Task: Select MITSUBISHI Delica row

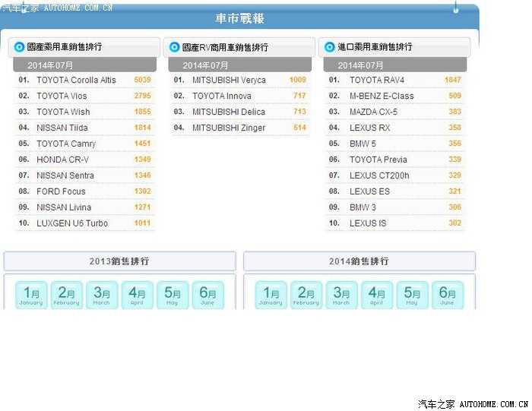Action: (x=240, y=112)
